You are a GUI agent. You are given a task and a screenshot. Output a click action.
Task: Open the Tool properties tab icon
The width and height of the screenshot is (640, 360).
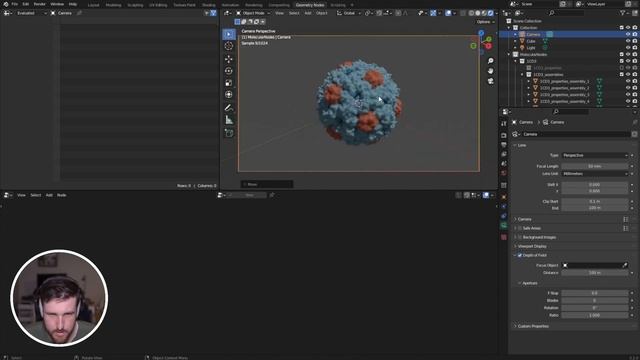504,124
